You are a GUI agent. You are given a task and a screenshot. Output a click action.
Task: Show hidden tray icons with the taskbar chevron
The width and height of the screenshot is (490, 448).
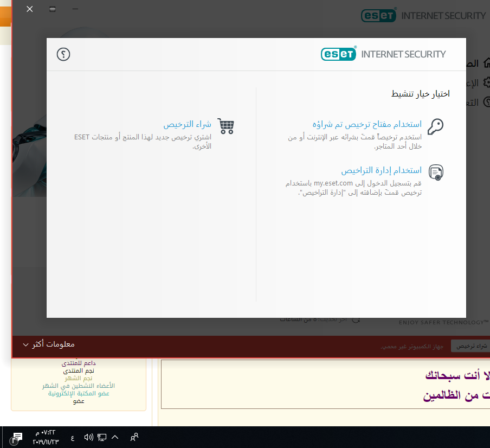pos(115,437)
